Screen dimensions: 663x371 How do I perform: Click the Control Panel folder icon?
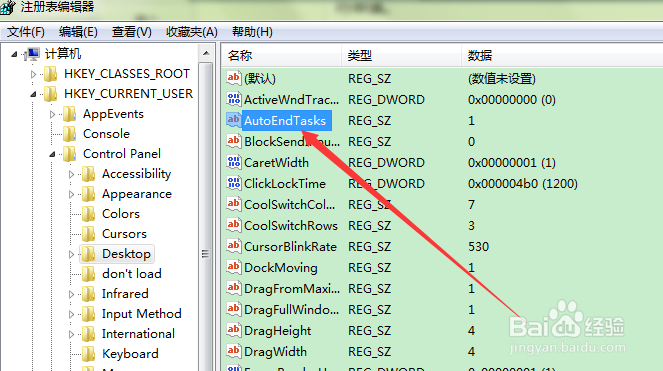pos(69,154)
